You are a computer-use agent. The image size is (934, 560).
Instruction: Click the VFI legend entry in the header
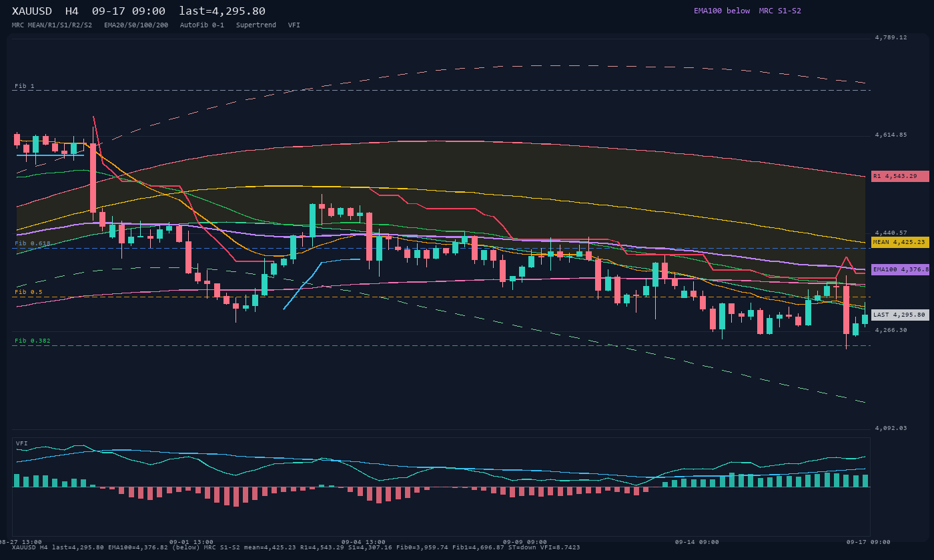coord(294,25)
